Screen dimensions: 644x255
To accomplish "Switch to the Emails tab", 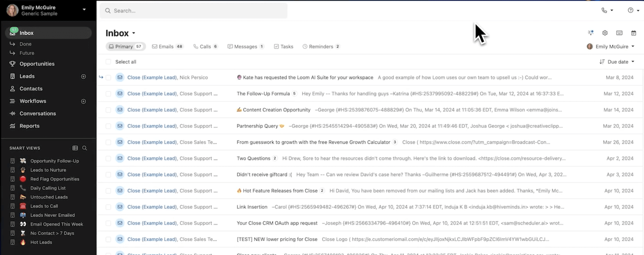I will 167,47.
